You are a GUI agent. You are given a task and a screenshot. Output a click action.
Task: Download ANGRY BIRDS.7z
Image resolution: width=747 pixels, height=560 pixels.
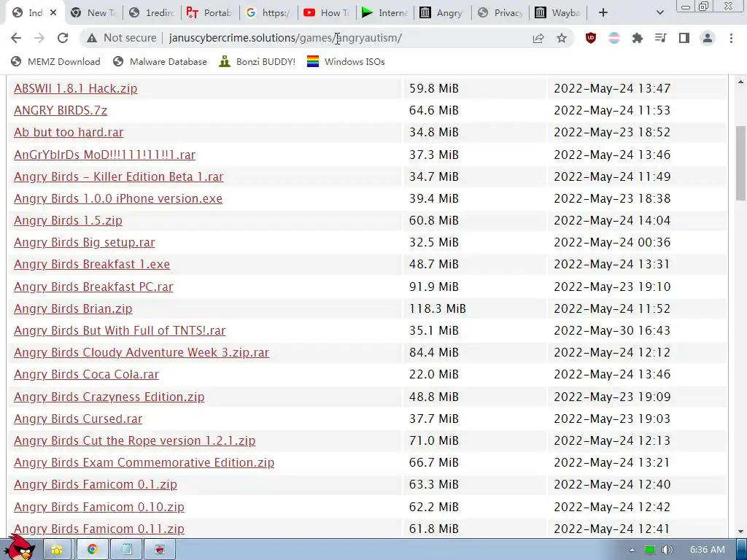click(61, 111)
